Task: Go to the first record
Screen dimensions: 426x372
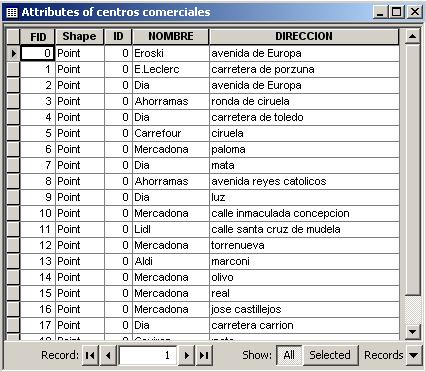Action: click(x=90, y=355)
